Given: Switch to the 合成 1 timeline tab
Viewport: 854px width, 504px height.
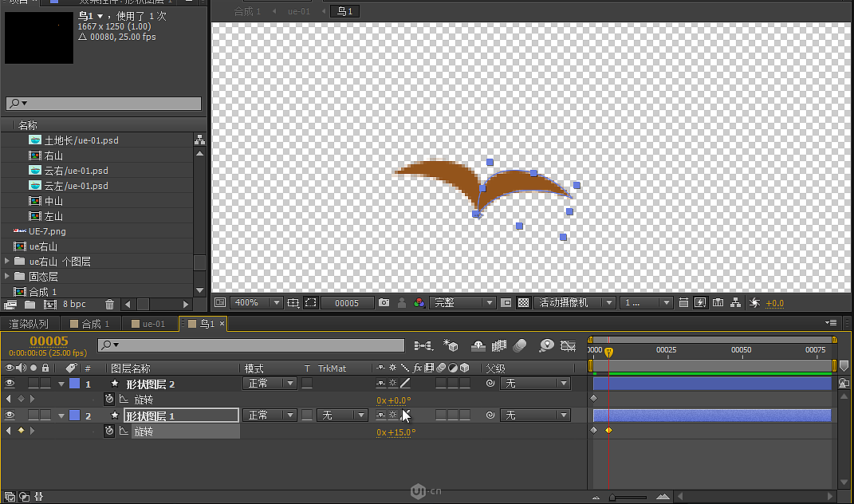Looking at the screenshot, I should coord(90,324).
